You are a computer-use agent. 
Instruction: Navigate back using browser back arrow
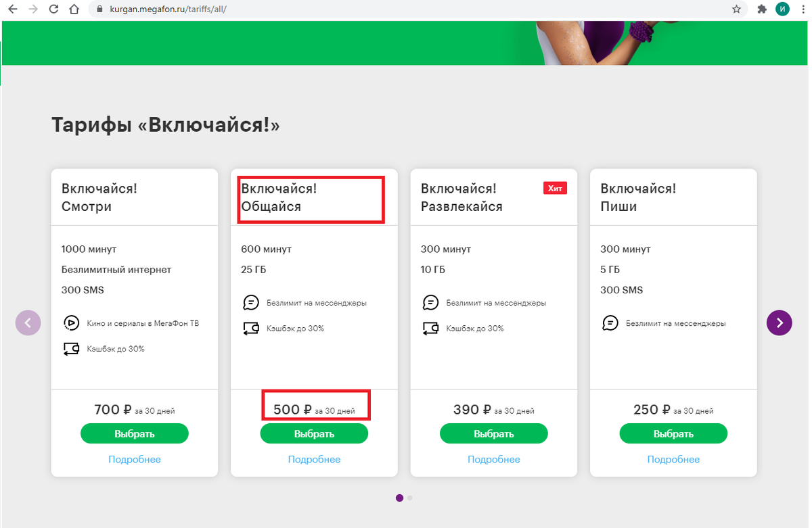click(14, 9)
